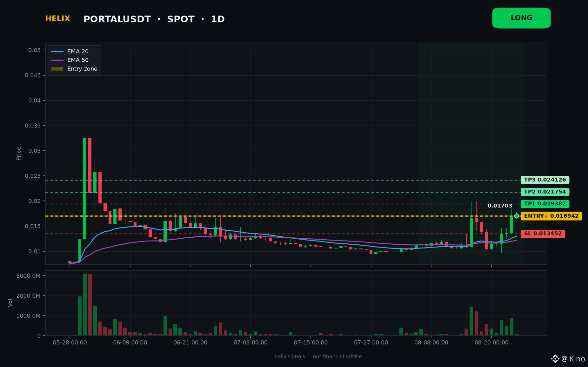Click the blue EMA 20 legend line swatch
The height and width of the screenshot is (367, 588).
click(x=57, y=51)
